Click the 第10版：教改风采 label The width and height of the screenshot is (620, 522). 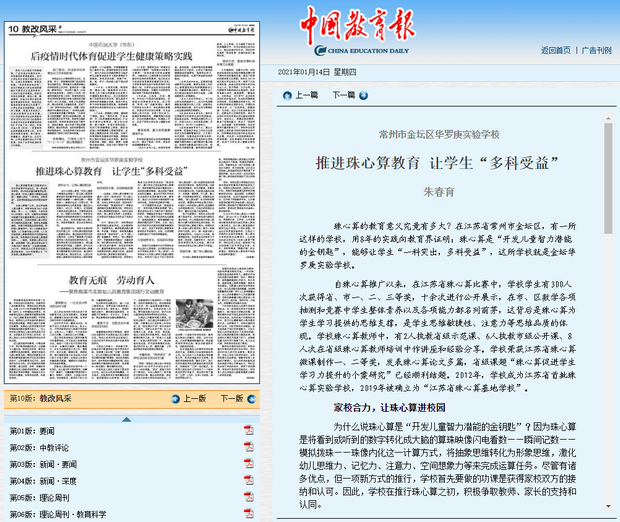click(x=41, y=399)
